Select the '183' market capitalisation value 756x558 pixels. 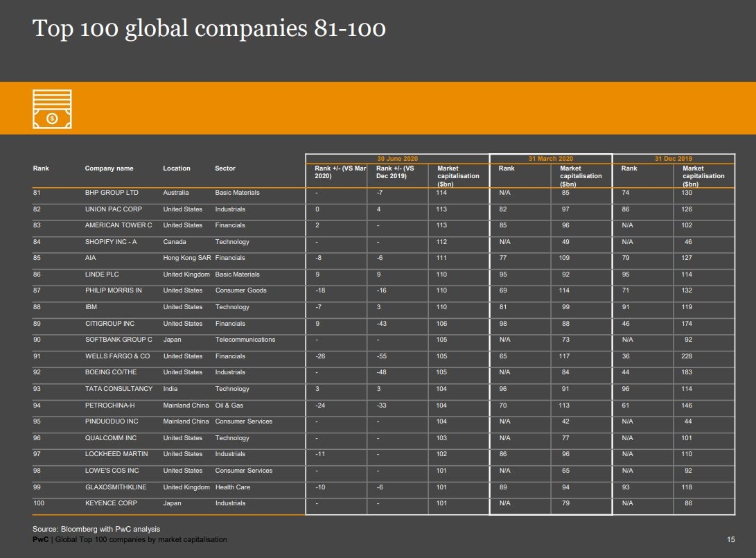point(687,372)
